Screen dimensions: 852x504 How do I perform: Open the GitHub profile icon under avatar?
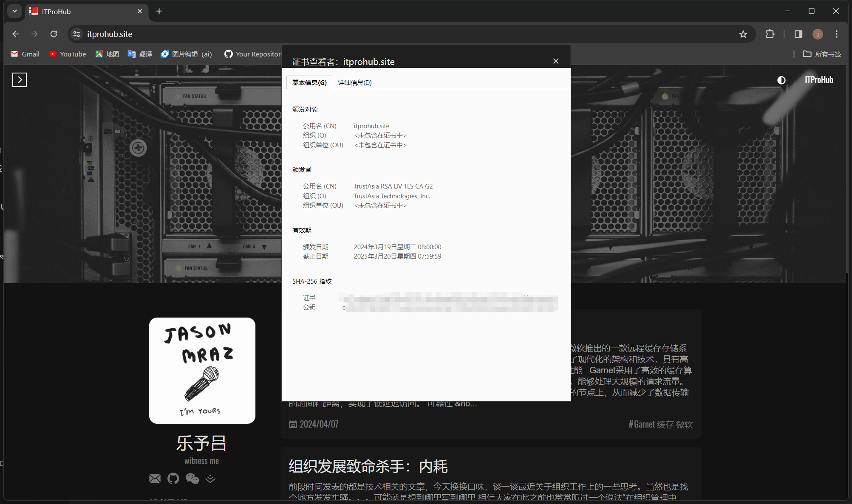(173, 479)
